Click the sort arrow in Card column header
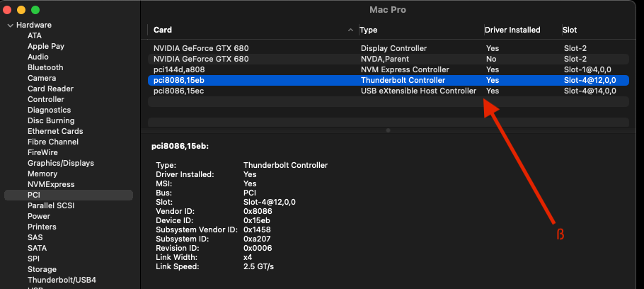Viewport: 644px width, 289px height. (x=351, y=30)
